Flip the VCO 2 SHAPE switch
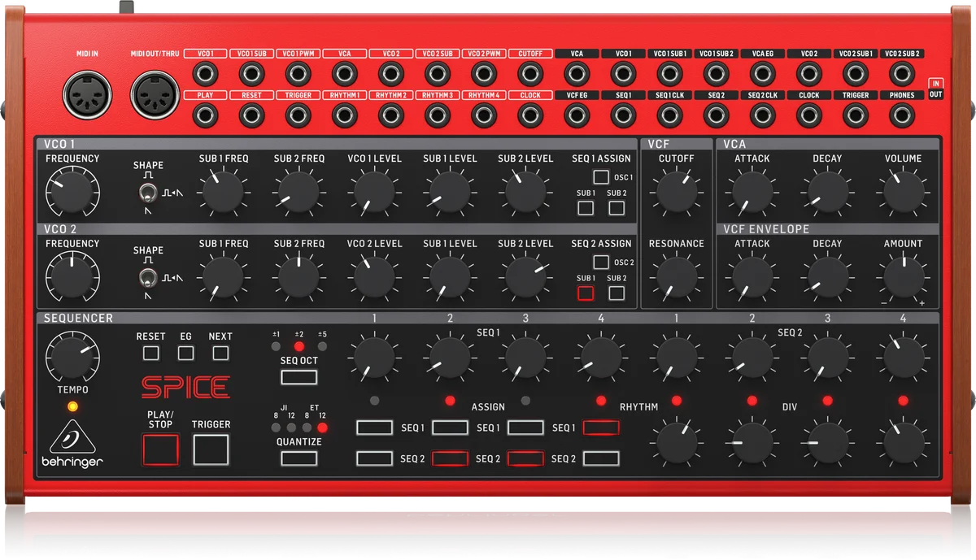The width and height of the screenshot is (976, 560). tap(147, 279)
